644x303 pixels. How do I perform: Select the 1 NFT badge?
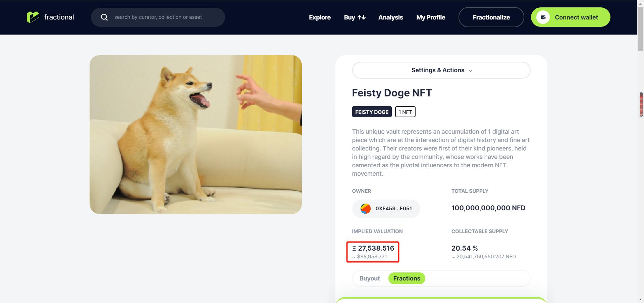[405, 112]
